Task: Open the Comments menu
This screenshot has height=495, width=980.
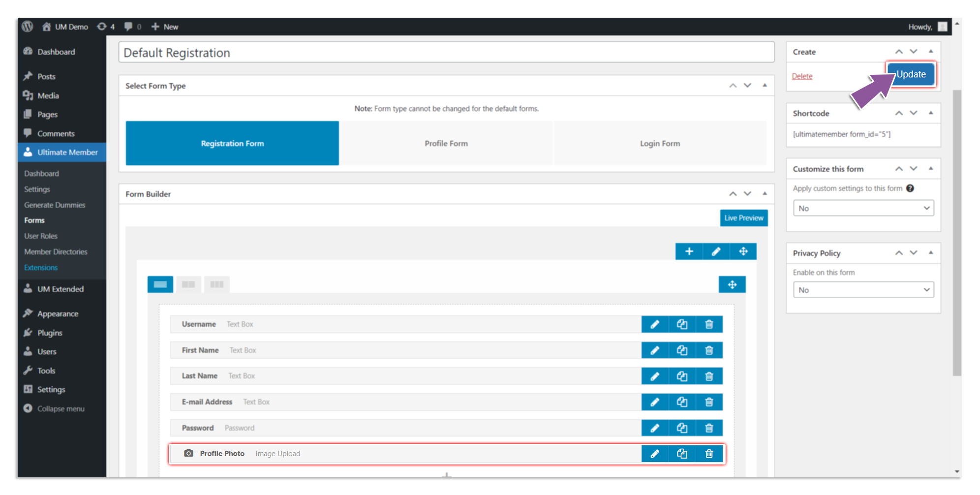Action: (x=56, y=133)
